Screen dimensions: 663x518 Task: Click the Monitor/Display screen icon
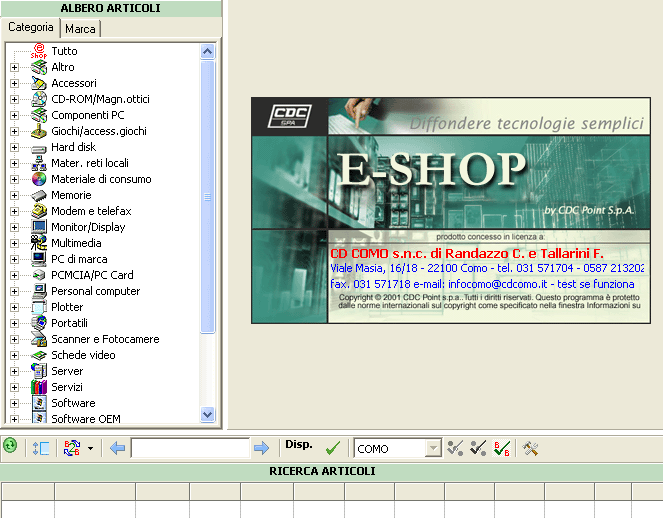[39, 227]
